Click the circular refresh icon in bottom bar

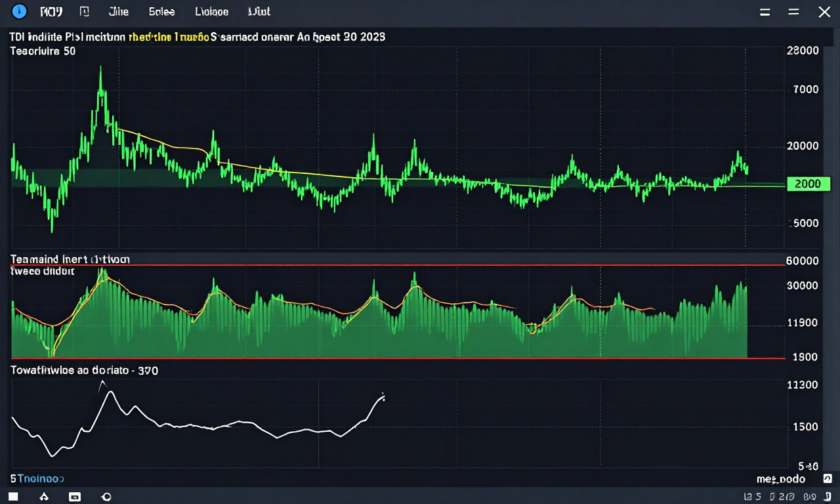point(106,497)
